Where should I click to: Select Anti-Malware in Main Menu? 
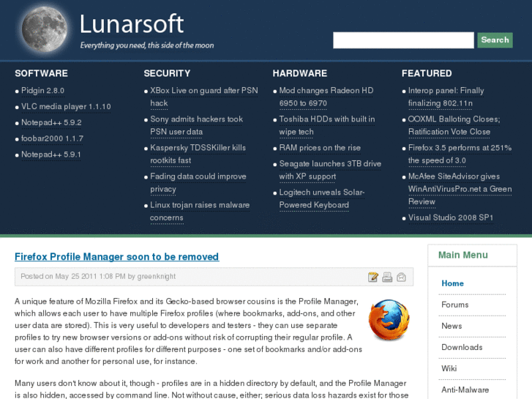pos(465,389)
